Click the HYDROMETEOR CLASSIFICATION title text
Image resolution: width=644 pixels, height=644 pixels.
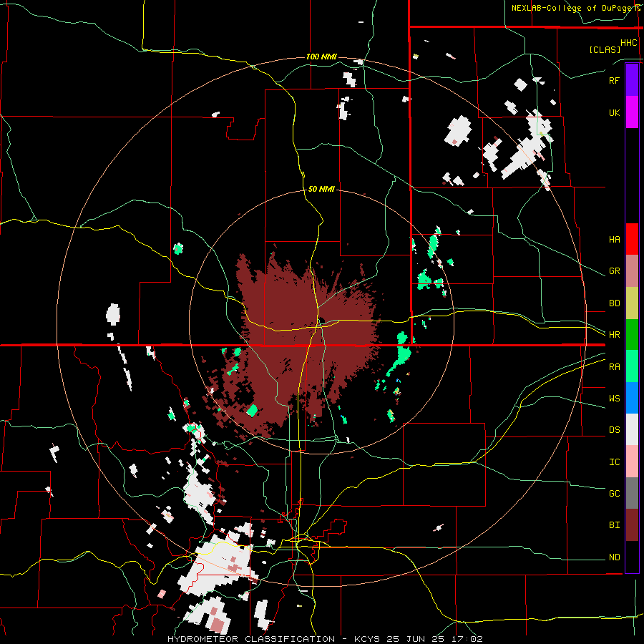[x=251, y=639]
